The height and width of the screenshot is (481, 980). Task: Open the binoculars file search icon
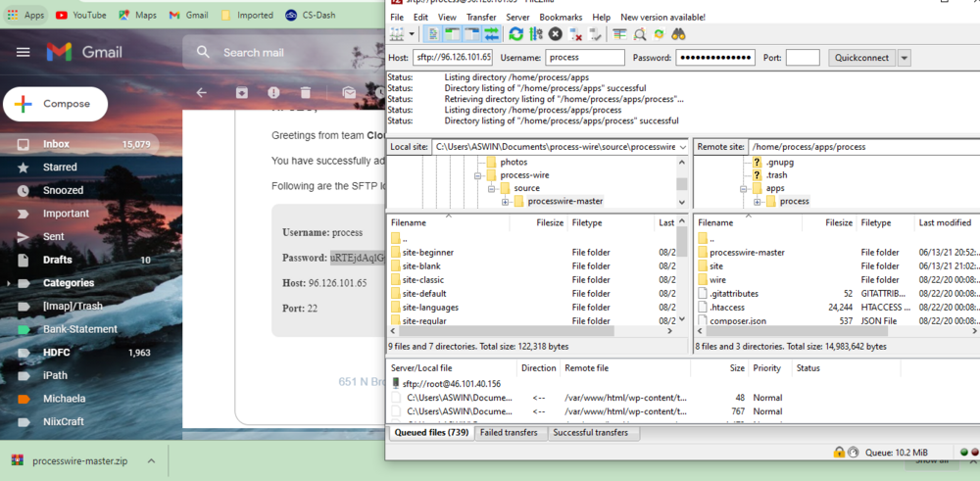678,34
